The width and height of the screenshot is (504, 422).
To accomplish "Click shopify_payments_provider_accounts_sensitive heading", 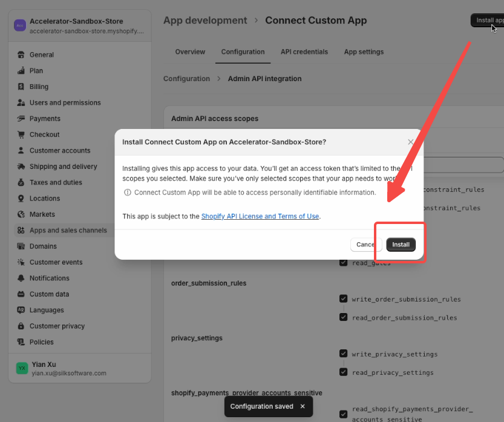I will (x=246, y=393).
